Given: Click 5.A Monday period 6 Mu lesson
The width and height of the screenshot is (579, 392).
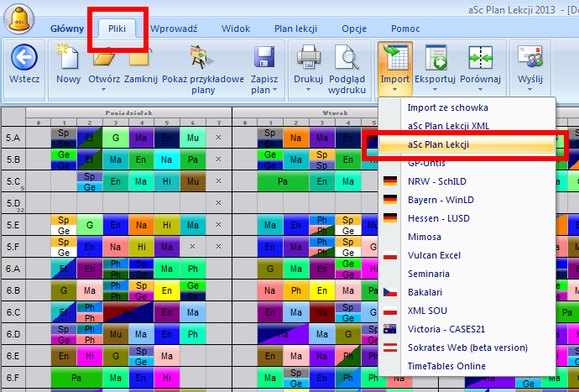Looking at the screenshot, I should (193, 138).
